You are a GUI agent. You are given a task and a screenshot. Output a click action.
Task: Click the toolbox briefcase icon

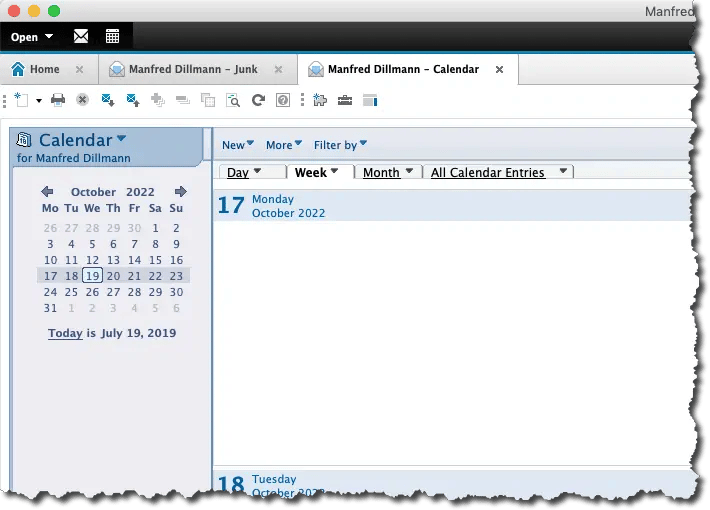345,100
